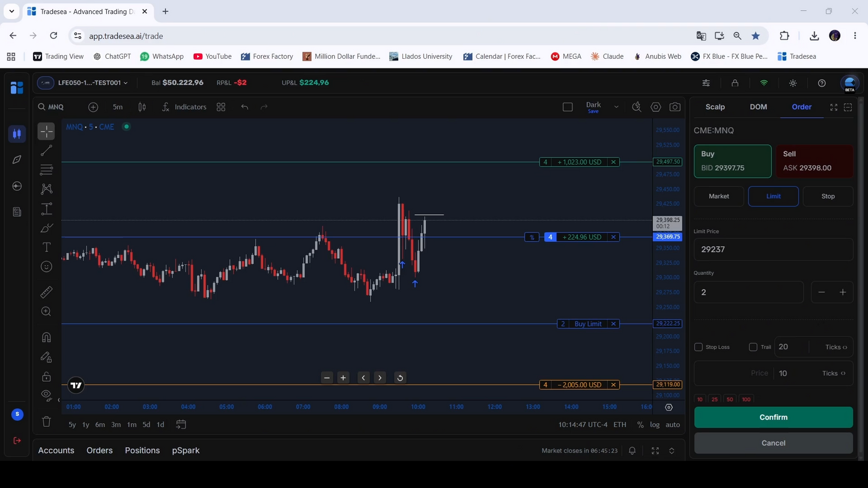
Task: Set quick quantity preset 100
Action: click(746, 399)
